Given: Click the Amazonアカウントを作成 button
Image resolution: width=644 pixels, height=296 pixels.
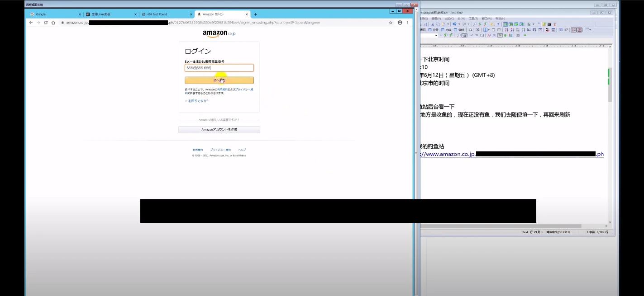Looking at the screenshot, I should 219,130.
